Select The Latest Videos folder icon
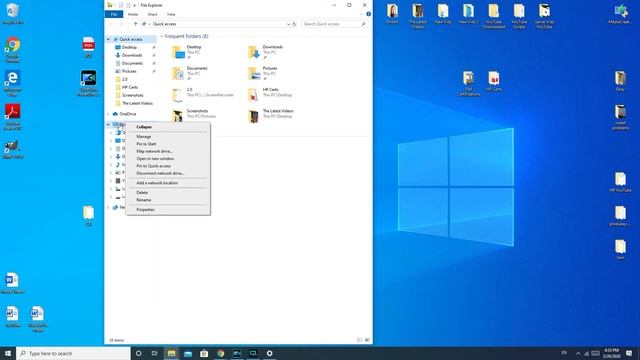 pyautogui.click(x=254, y=116)
